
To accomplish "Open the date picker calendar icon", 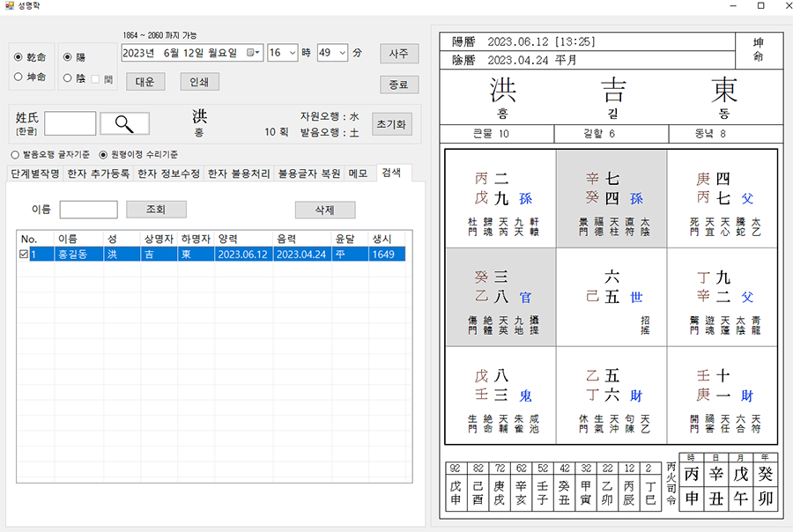I will click(253, 53).
